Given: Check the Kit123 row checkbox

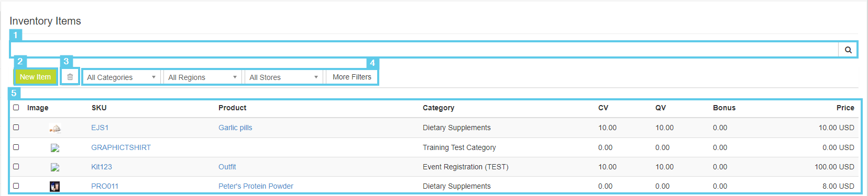Looking at the screenshot, I should 16,166.
